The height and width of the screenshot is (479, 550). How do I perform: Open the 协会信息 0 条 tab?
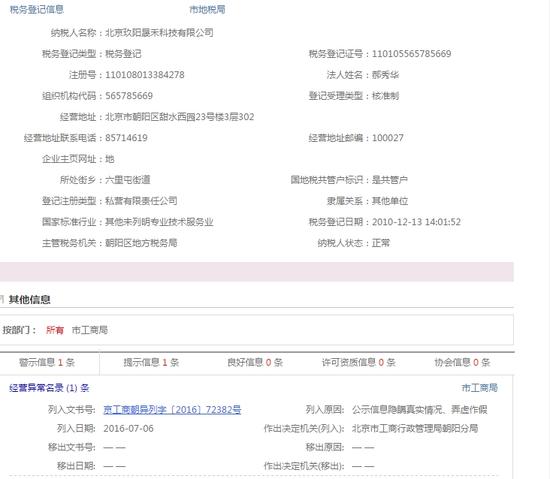(x=462, y=362)
